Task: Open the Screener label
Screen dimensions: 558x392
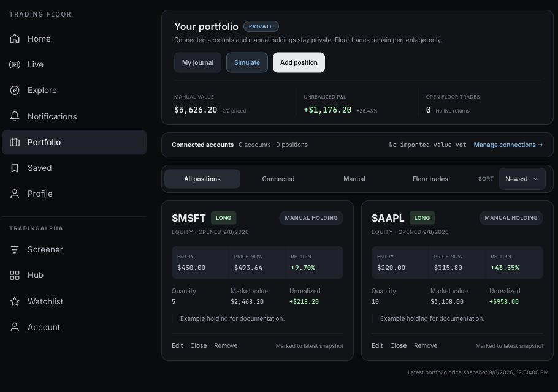Action: [x=45, y=249]
